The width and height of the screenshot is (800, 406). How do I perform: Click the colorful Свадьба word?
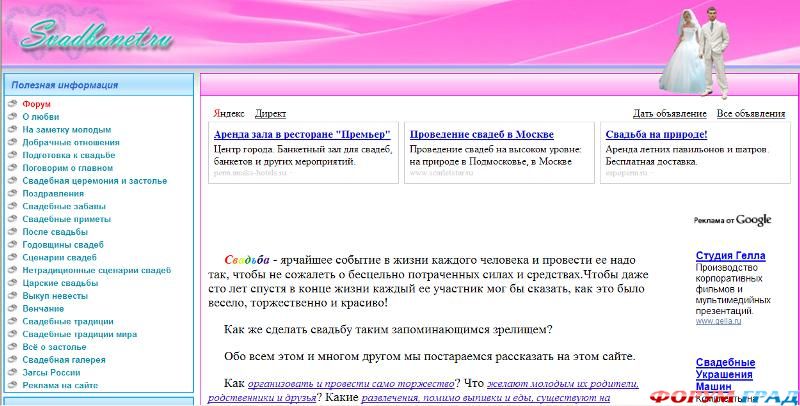coord(247,260)
